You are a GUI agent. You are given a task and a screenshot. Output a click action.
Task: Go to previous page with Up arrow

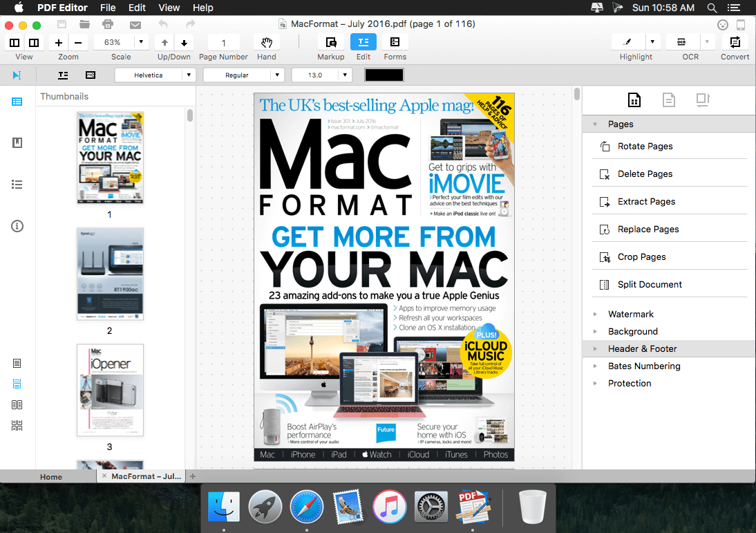(x=165, y=42)
